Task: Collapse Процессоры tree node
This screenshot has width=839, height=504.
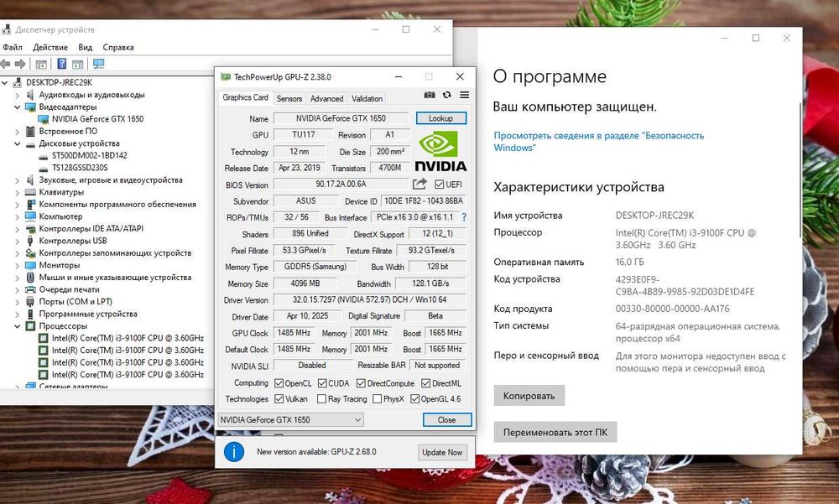Action: point(17,326)
